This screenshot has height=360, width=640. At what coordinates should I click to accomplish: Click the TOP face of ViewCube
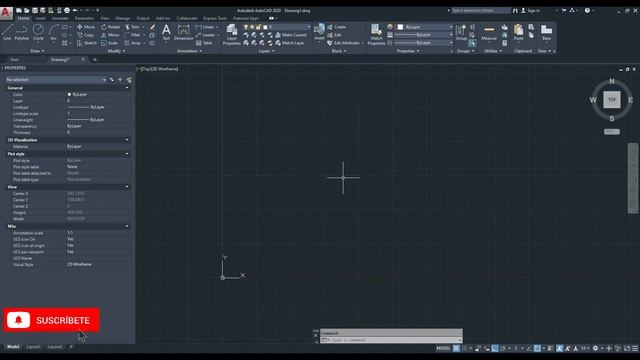[611, 100]
